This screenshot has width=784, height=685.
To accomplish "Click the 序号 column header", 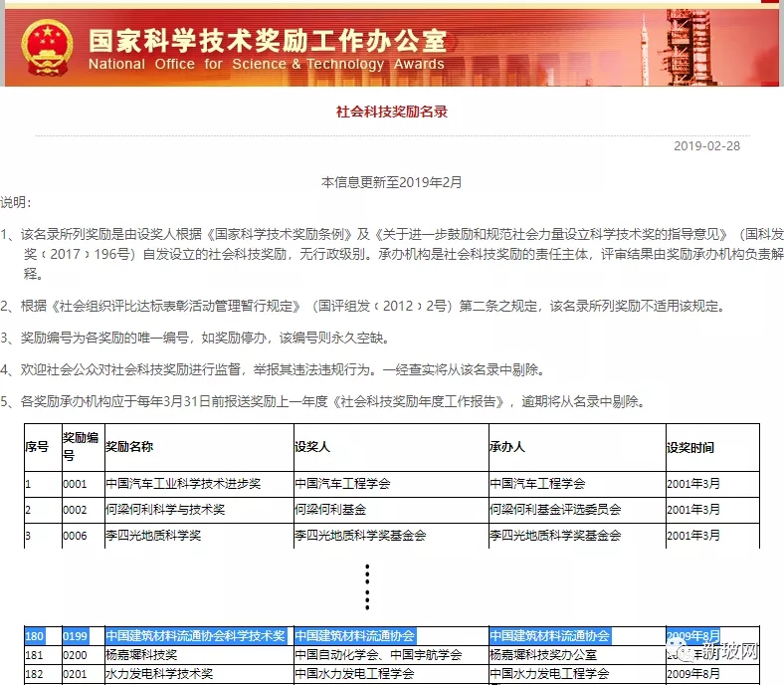I will 37,447.
